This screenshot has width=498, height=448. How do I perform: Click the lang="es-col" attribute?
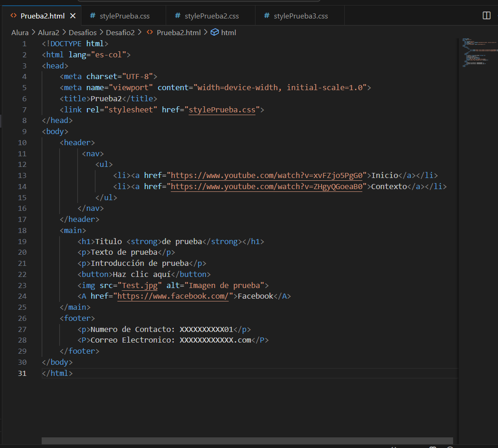point(98,55)
